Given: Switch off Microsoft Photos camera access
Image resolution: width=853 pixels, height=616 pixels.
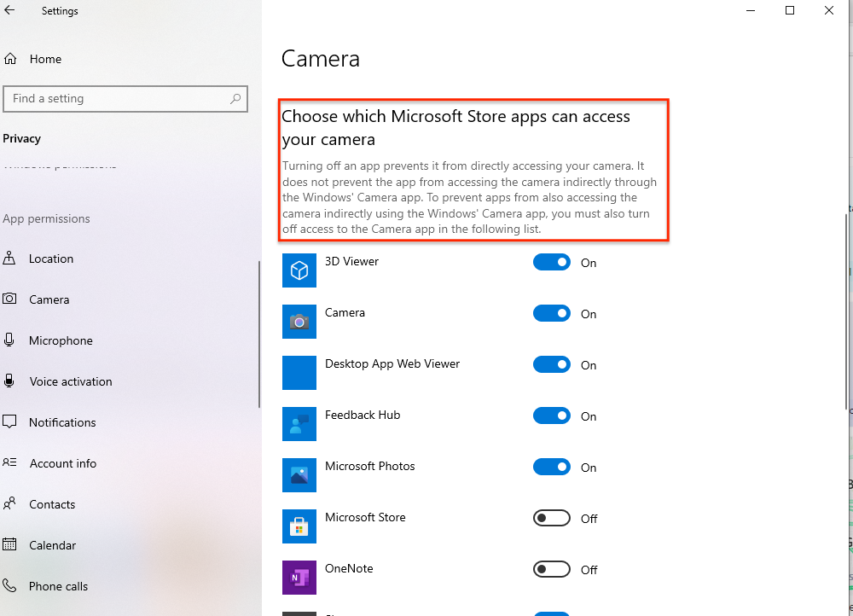Looking at the screenshot, I should tap(552, 467).
